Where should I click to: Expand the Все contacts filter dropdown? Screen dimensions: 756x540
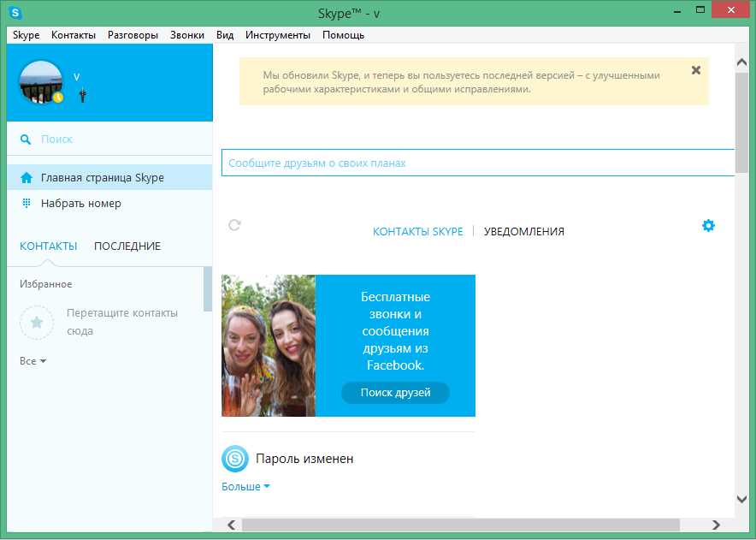point(32,361)
